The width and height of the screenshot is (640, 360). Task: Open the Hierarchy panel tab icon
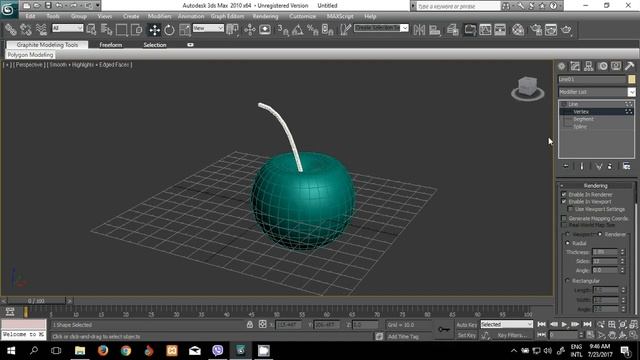click(x=589, y=66)
